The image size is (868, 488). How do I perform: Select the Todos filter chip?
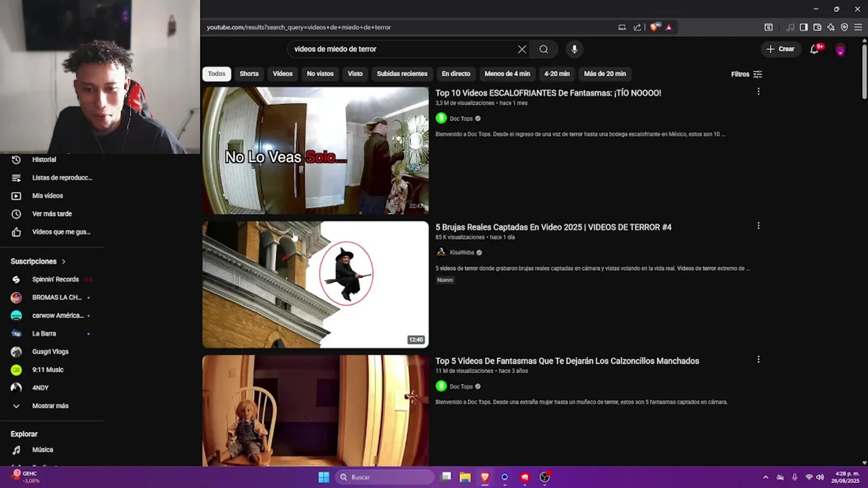(x=217, y=74)
